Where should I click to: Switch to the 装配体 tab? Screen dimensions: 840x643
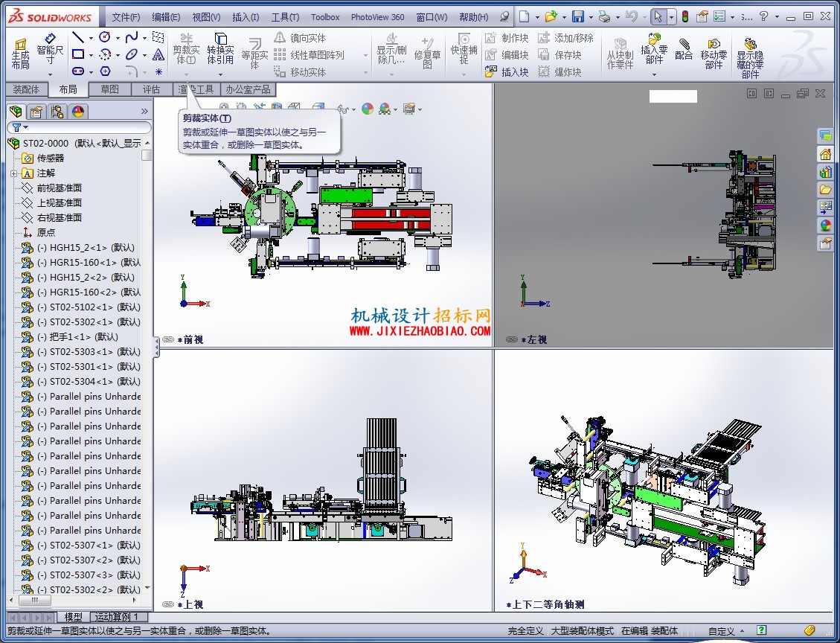pyautogui.click(x=26, y=89)
